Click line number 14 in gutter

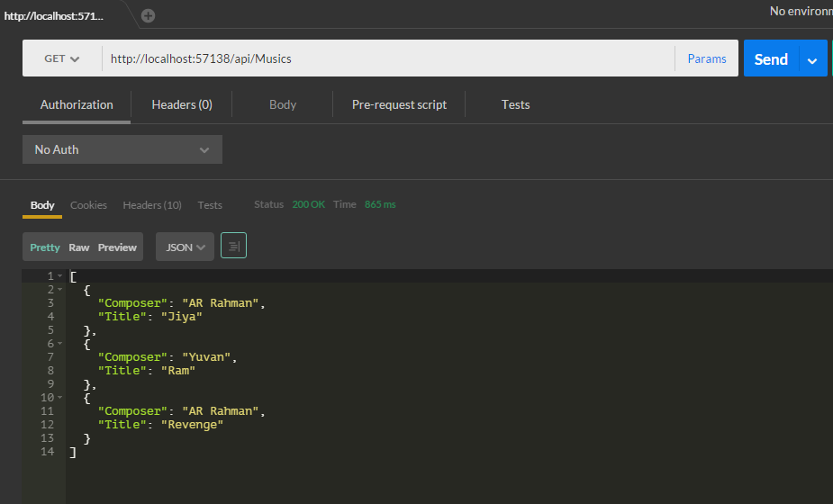pyautogui.click(x=47, y=452)
